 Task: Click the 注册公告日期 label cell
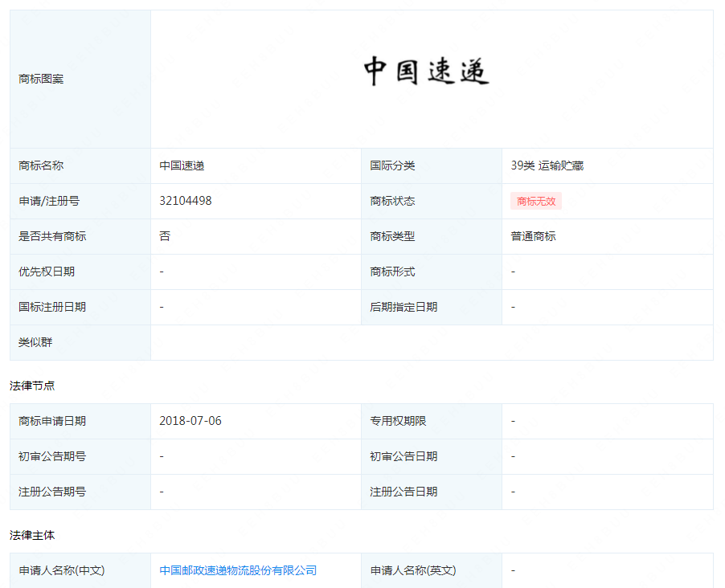(x=403, y=492)
